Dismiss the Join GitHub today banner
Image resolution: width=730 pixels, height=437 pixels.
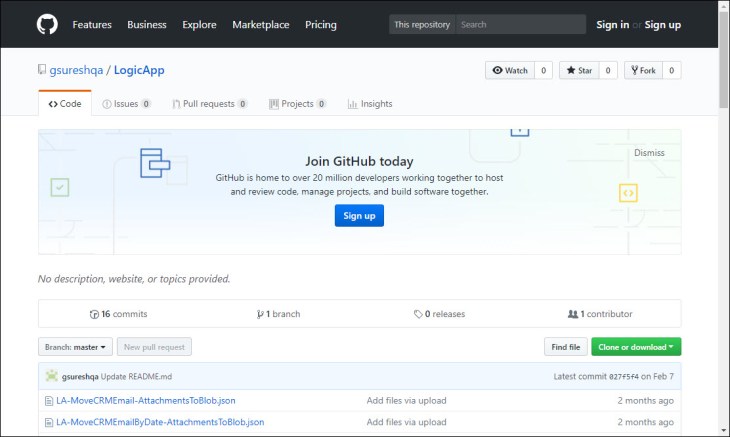coord(649,153)
